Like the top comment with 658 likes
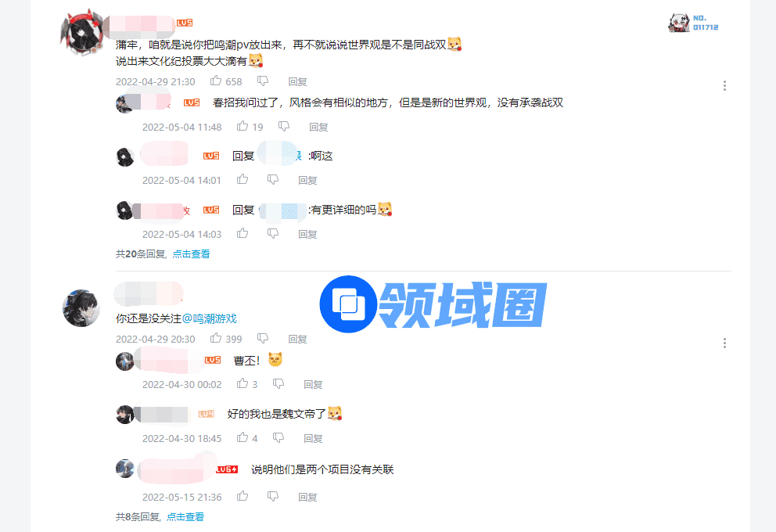 [x=216, y=81]
